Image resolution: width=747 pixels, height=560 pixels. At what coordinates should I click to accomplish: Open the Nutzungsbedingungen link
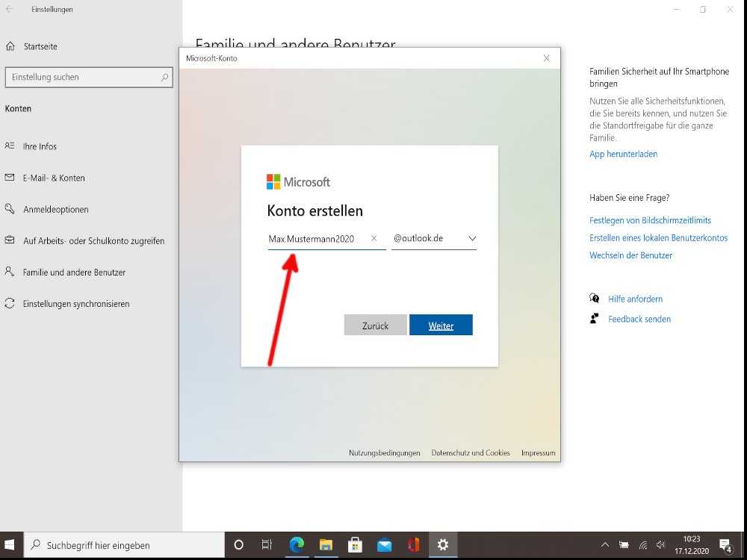point(384,453)
